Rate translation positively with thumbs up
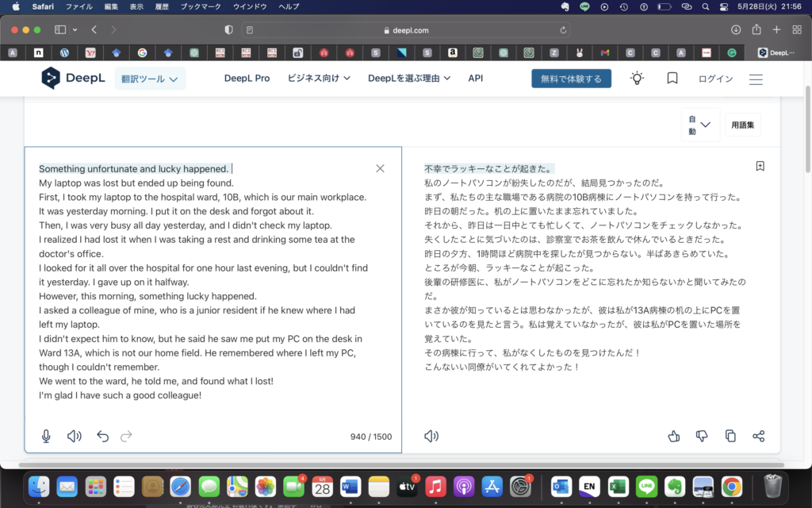 click(673, 436)
